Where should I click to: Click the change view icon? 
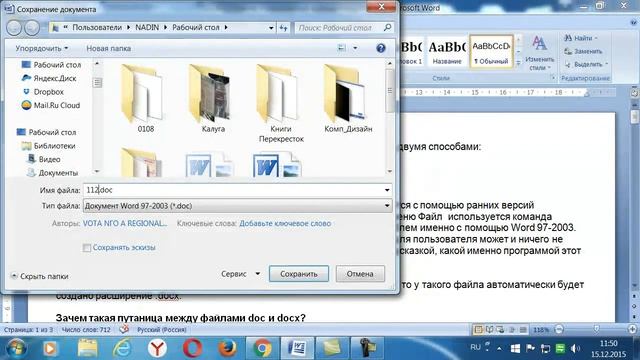click(342, 48)
